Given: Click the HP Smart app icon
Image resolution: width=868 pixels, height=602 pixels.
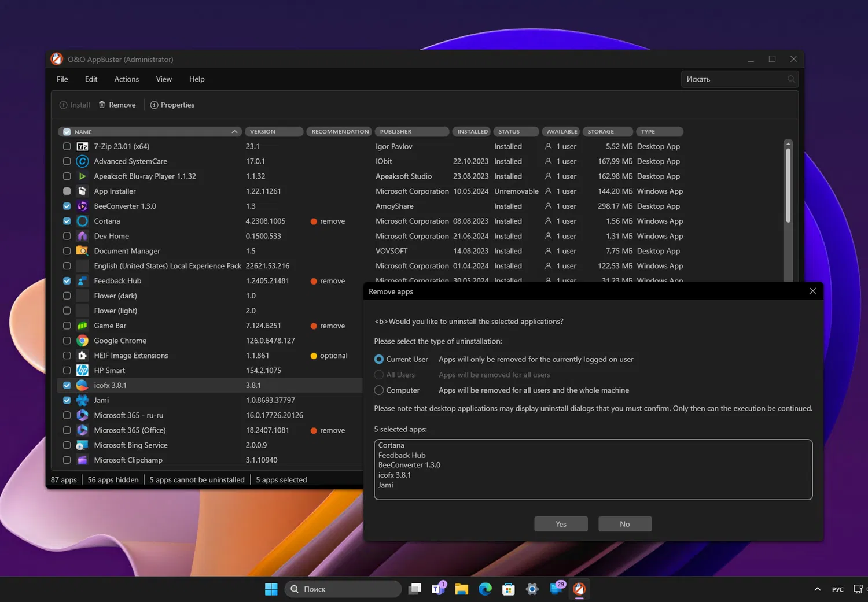Looking at the screenshot, I should click(82, 371).
